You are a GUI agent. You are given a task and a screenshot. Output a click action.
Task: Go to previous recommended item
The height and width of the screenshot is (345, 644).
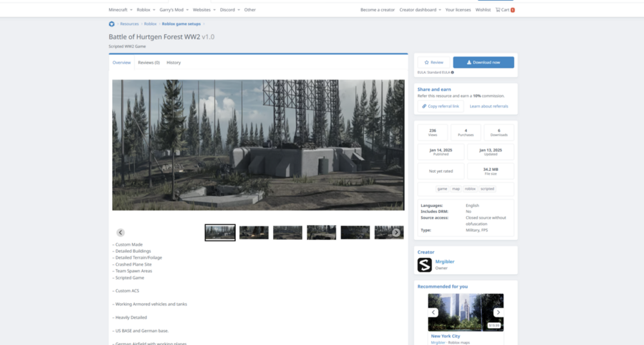[x=433, y=313]
